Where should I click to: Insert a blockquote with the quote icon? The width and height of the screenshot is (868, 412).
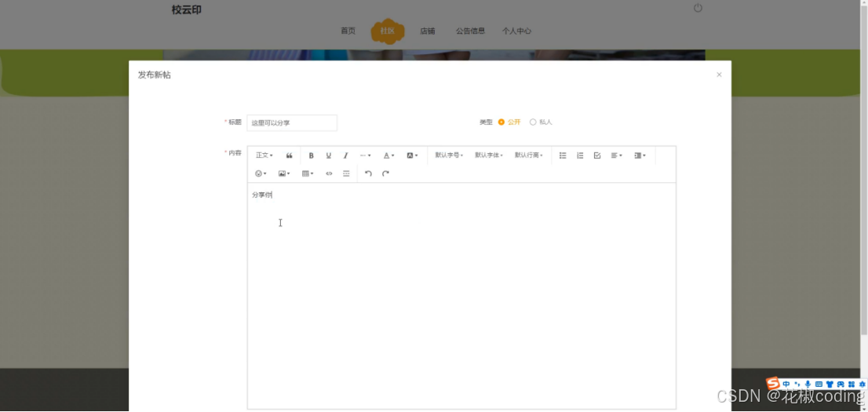(289, 155)
